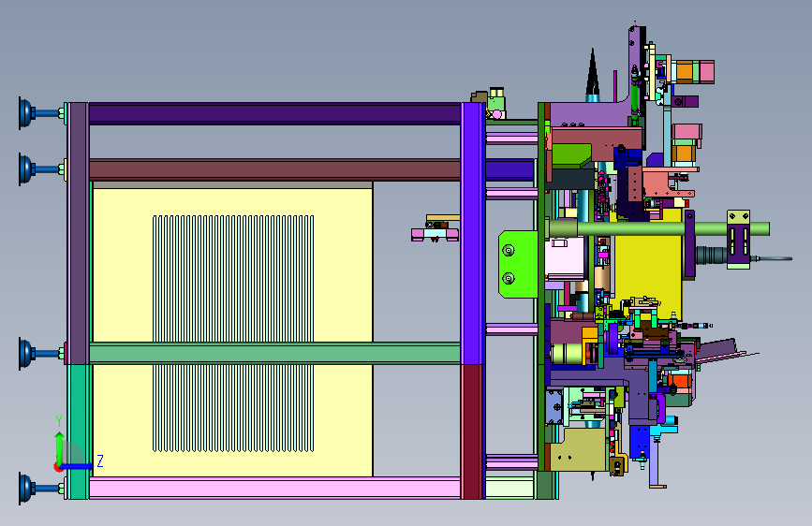
Task: Click the red origin dot of the coordinate triad
Action: [x=58, y=467]
